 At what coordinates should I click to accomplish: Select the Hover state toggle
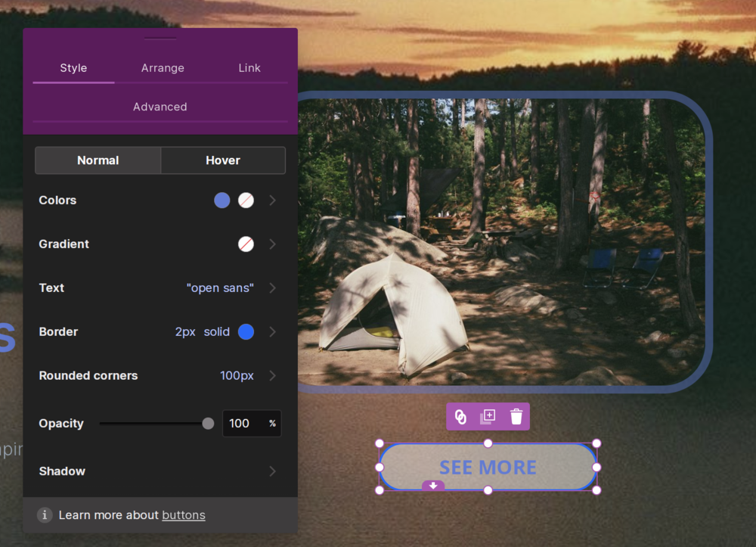[x=223, y=160]
